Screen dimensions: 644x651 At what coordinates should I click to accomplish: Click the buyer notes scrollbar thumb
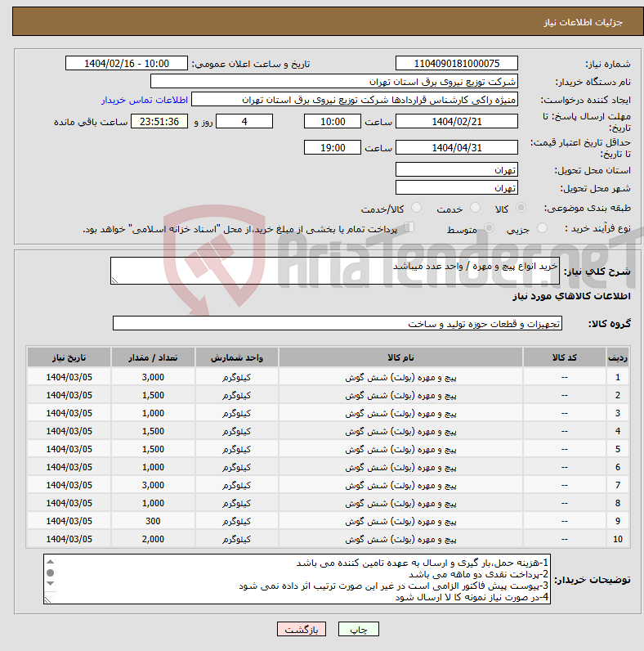pyautogui.click(x=50, y=573)
